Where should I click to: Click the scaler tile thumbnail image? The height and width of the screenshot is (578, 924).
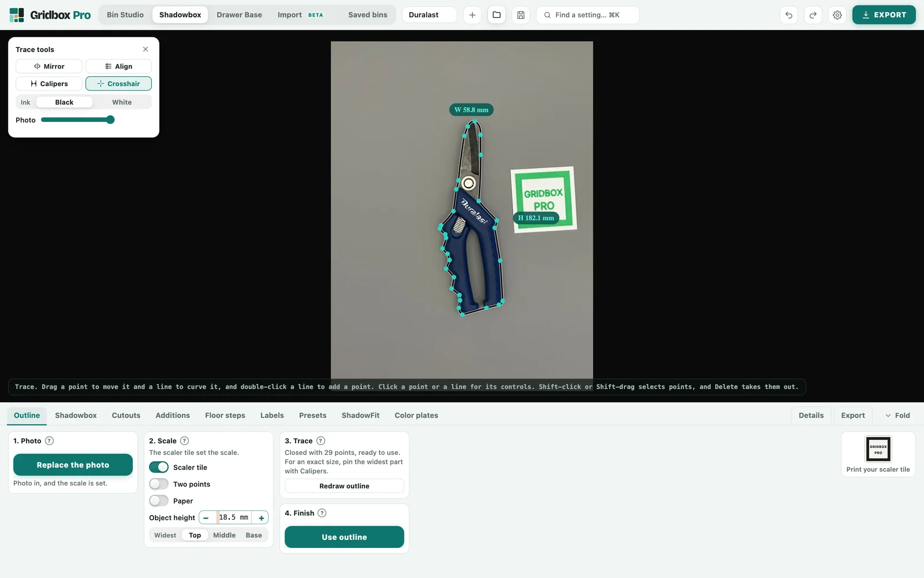pos(878,449)
